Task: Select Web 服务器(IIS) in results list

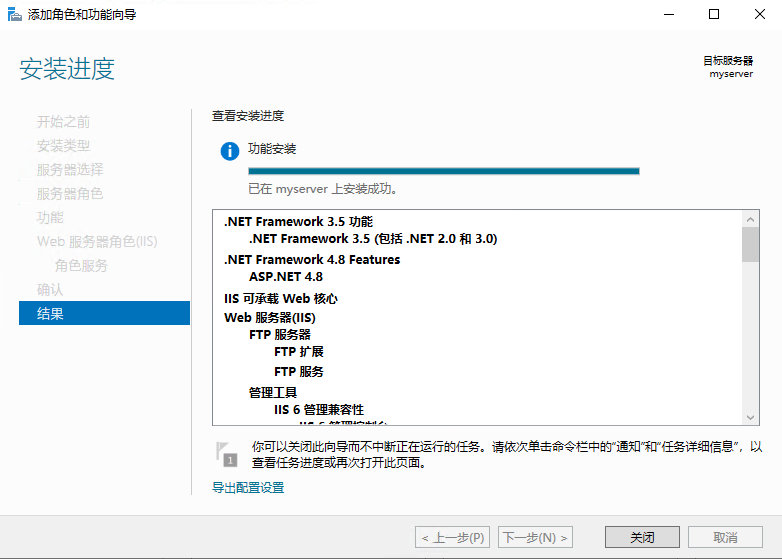Action: click(270, 317)
